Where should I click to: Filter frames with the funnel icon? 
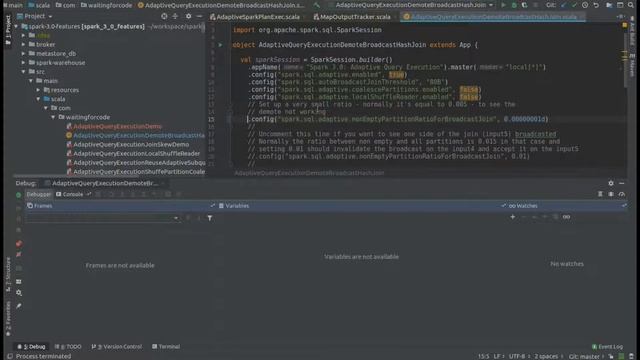[x=210, y=218]
